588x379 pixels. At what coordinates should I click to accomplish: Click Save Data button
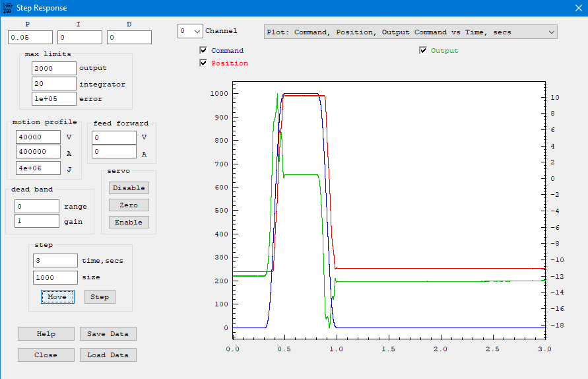coord(108,334)
